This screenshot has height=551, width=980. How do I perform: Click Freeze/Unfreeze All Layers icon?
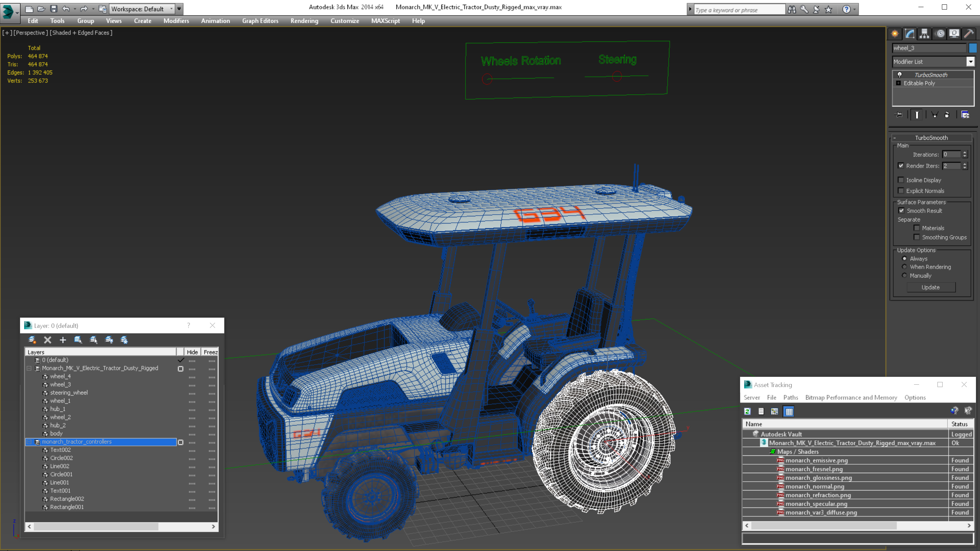(x=125, y=340)
